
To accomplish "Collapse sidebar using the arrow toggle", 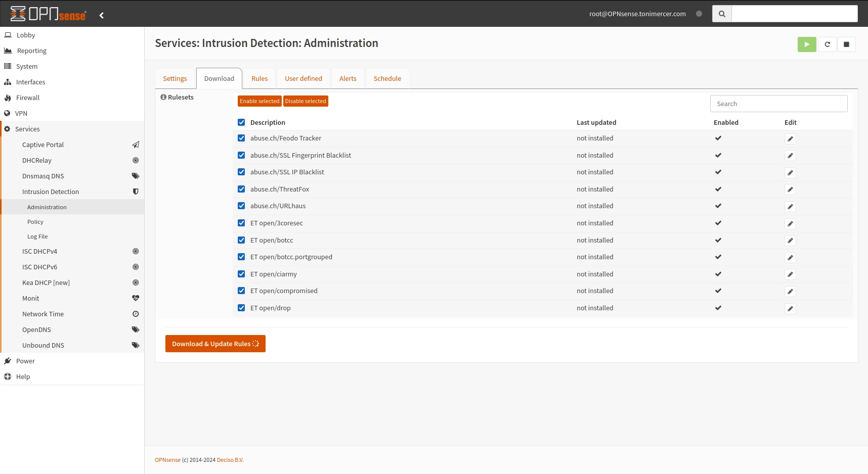I will click(102, 15).
